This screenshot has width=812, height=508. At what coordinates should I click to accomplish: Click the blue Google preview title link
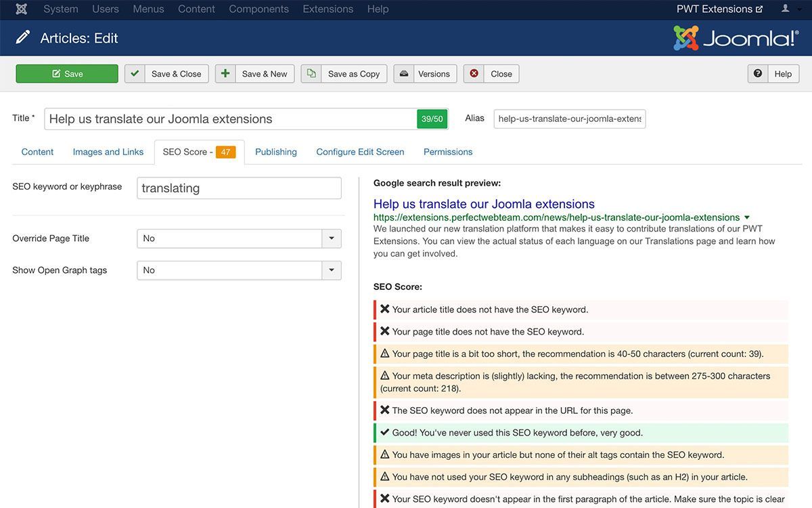[484, 204]
